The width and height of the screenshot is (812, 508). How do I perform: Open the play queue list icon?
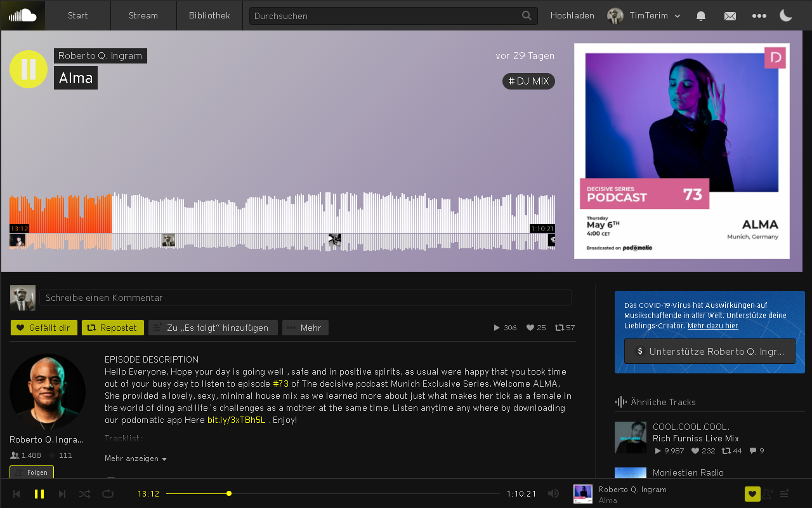[785, 493]
